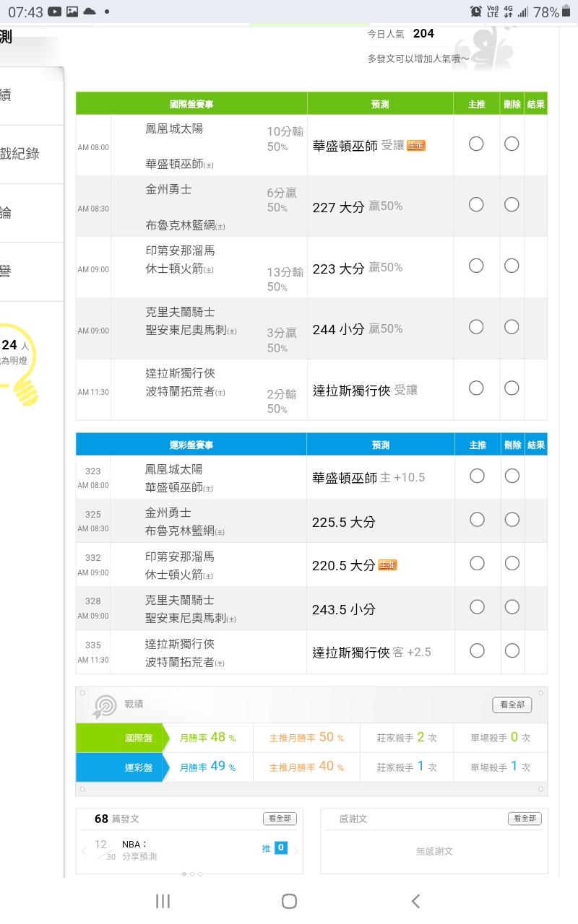This screenshot has height=924, width=578.
Task: Expand 戰績 records with 看全部 button
Action: tap(512, 705)
